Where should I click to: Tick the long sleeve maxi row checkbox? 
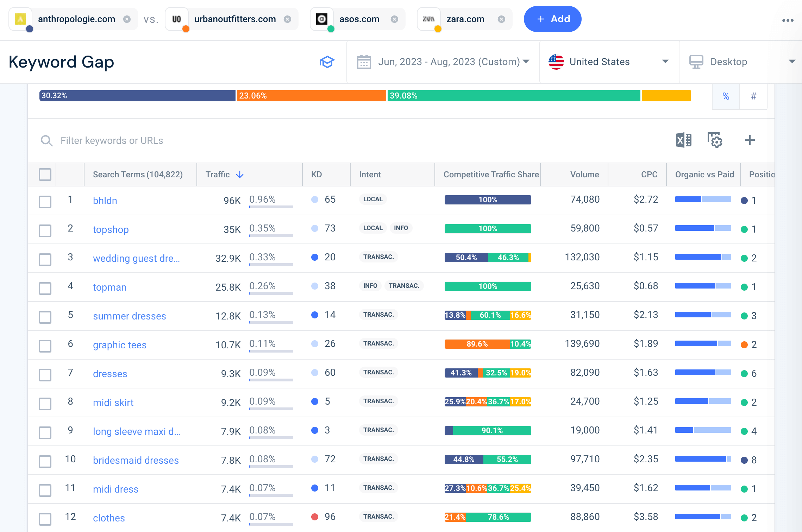pos(45,433)
